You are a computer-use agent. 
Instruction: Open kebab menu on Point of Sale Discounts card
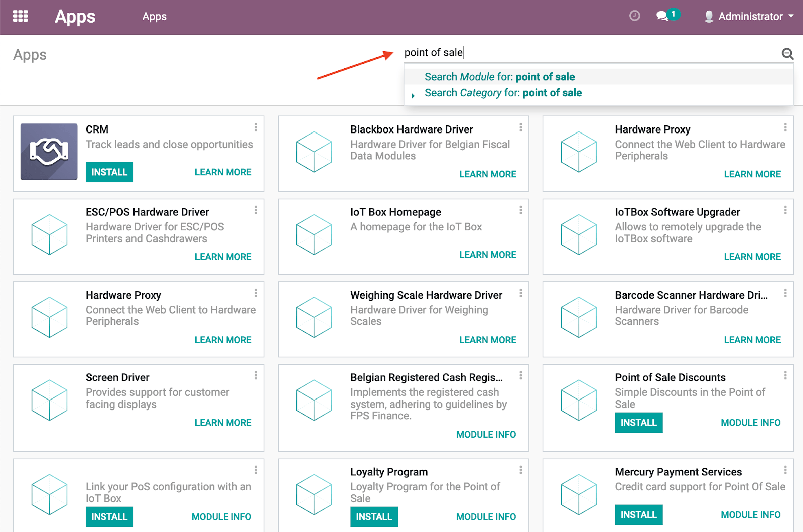click(785, 375)
